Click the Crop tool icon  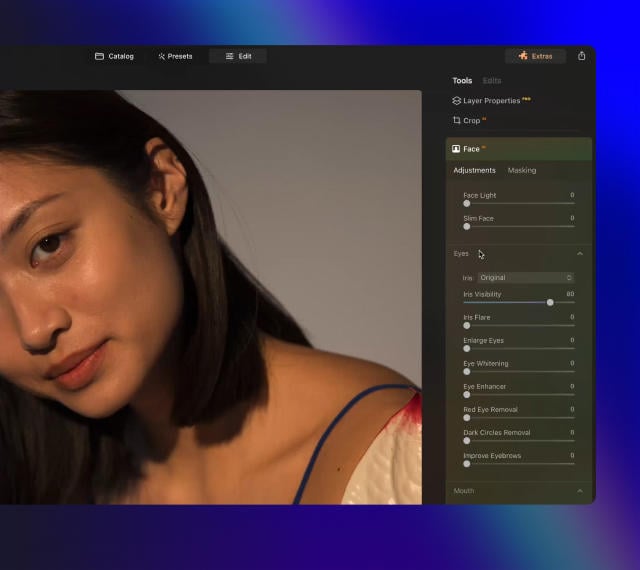[x=456, y=120]
